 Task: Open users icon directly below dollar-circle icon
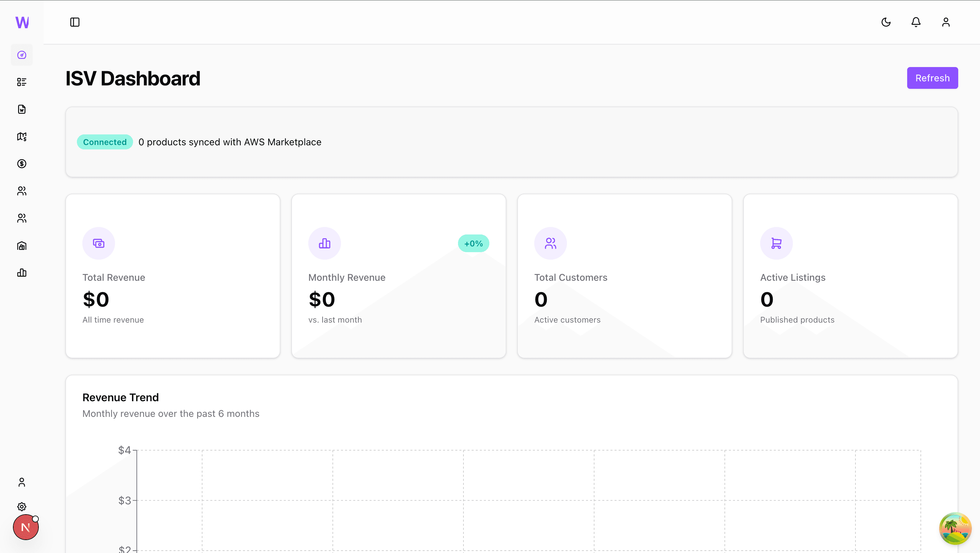pyautogui.click(x=22, y=191)
